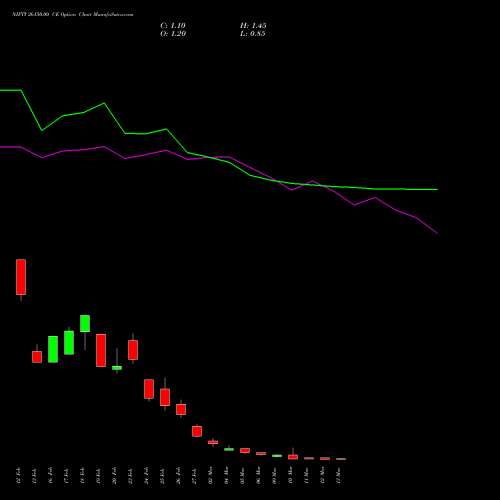Select the high value 'H: 1.45'
Screen dimensions: 500x500
[x=253, y=26]
